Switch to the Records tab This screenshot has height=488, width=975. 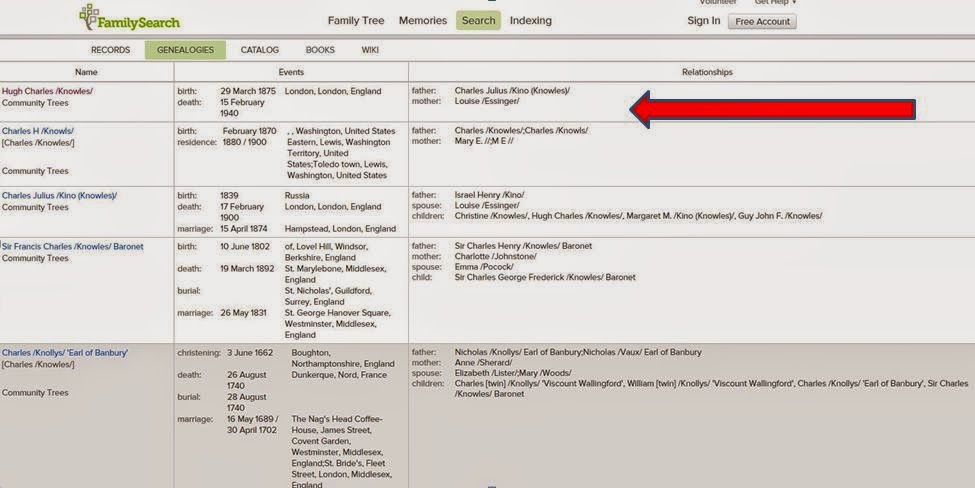(x=111, y=50)
